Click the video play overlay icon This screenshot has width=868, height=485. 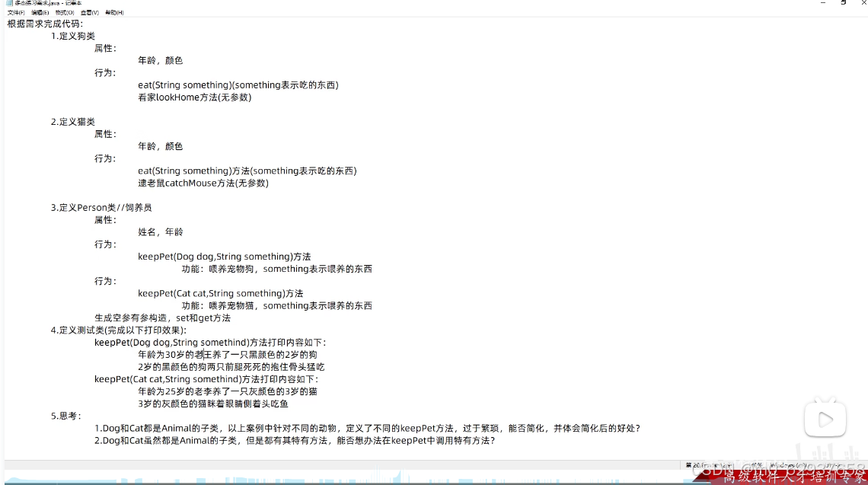(x=825, y=419)
